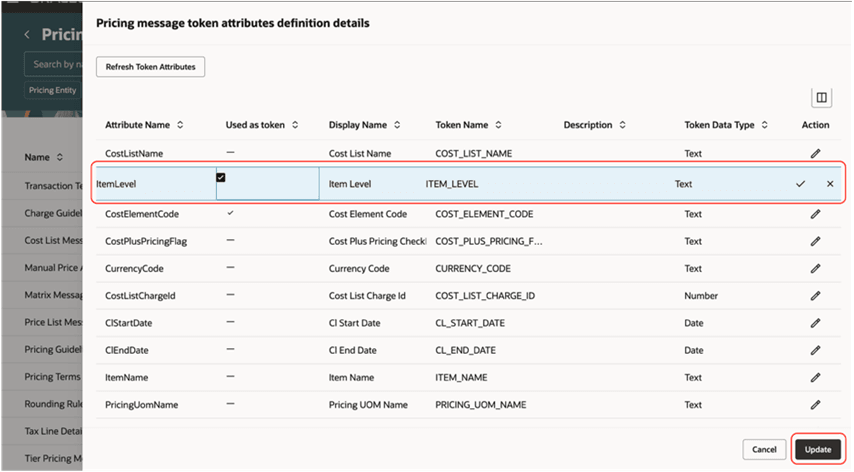Focus the Search by name field
The width and height of the screenshot is (854, 472).
click(x=53, y=64)
